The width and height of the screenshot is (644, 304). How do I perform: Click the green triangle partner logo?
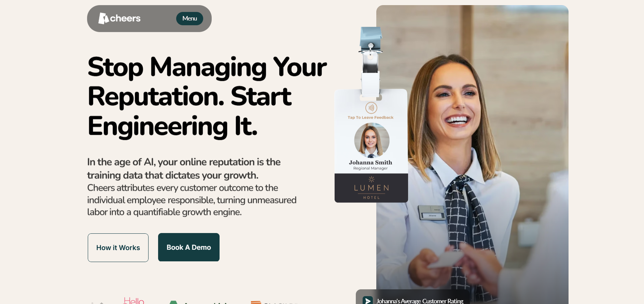click(173, 302)
